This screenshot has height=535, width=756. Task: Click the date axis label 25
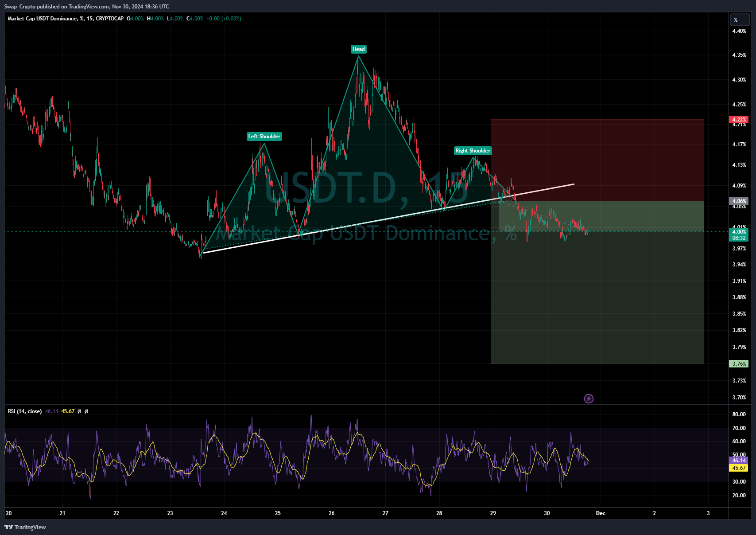pyautogui.click(x=278, y=513)
